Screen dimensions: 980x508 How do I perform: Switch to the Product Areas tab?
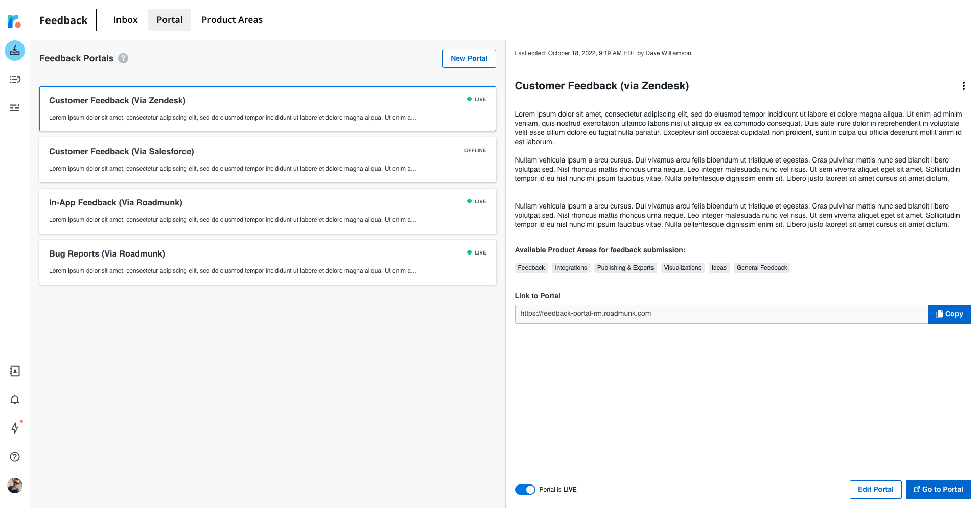point(232,20)
